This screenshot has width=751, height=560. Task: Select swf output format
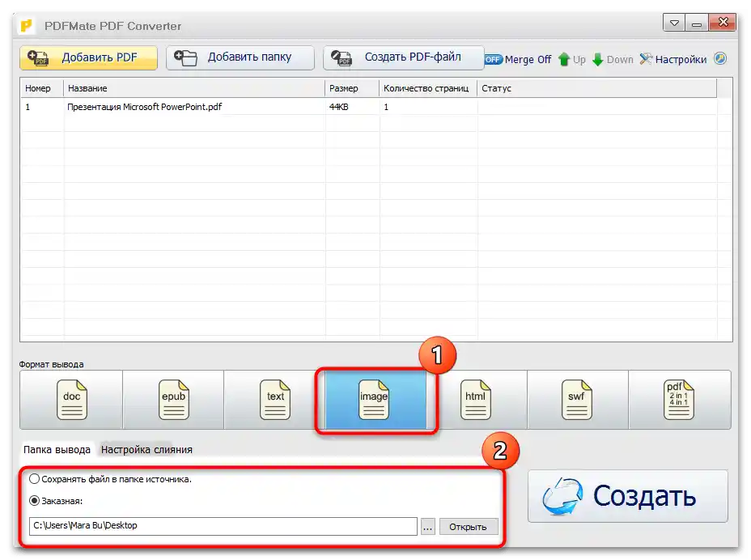(577, 400)
